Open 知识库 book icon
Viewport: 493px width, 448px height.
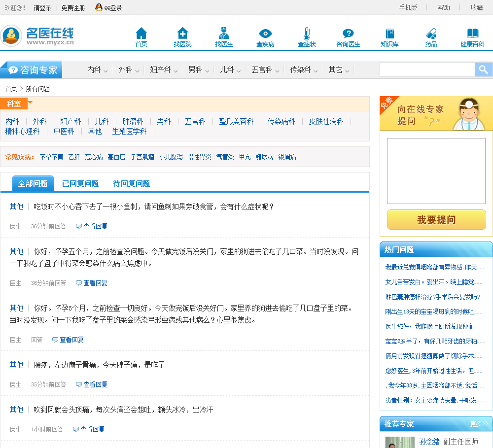[389, 34]
